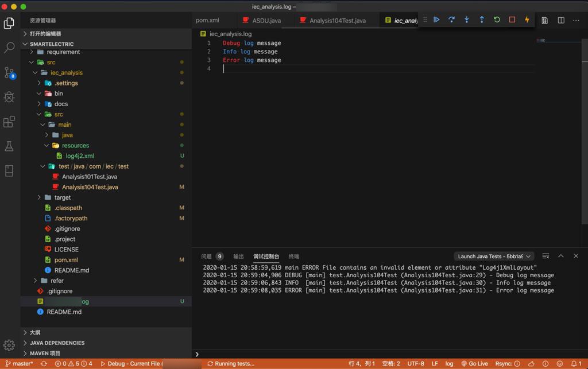
Task: Switch to the 终端 panel tab
Action: click(293, 257)
